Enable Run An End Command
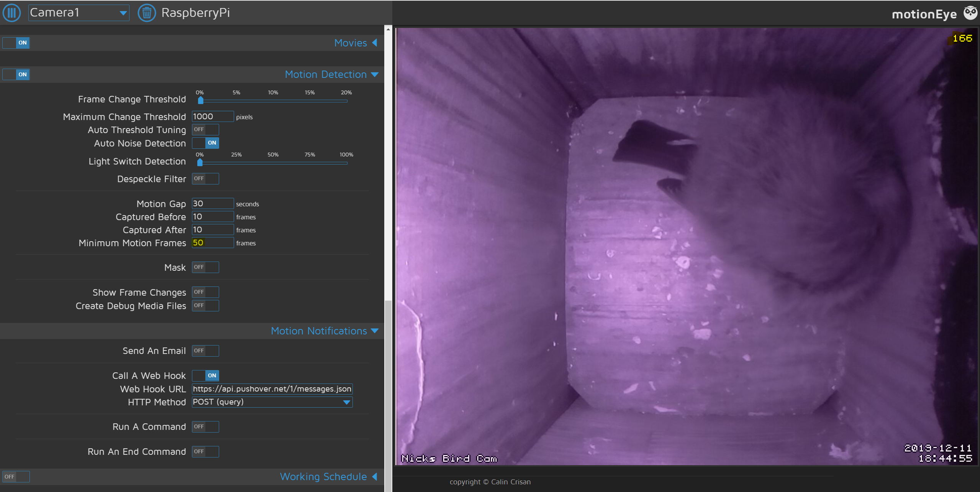This screenshot has height=492, width=980. pos(205,452)
